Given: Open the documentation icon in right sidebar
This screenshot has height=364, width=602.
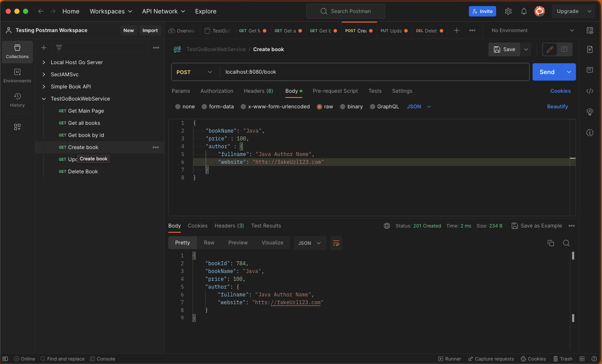Looking at the screenshot, I should click(590, 49).
